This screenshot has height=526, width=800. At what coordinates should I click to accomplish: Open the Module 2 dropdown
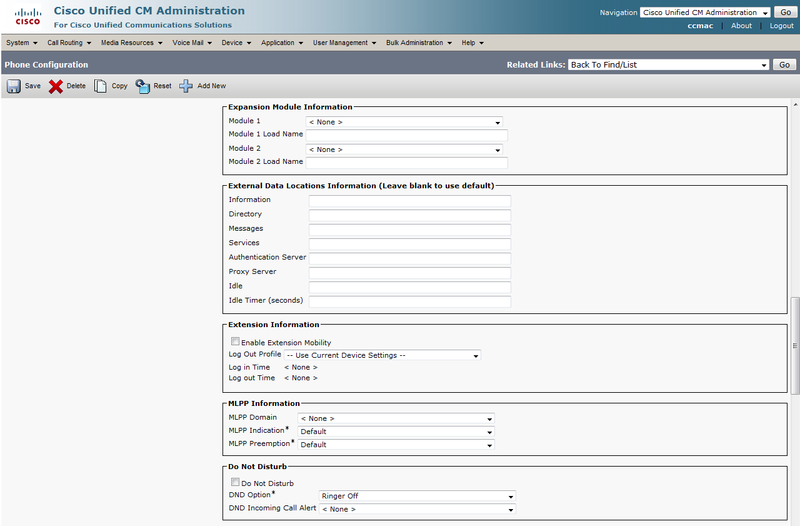404,149
